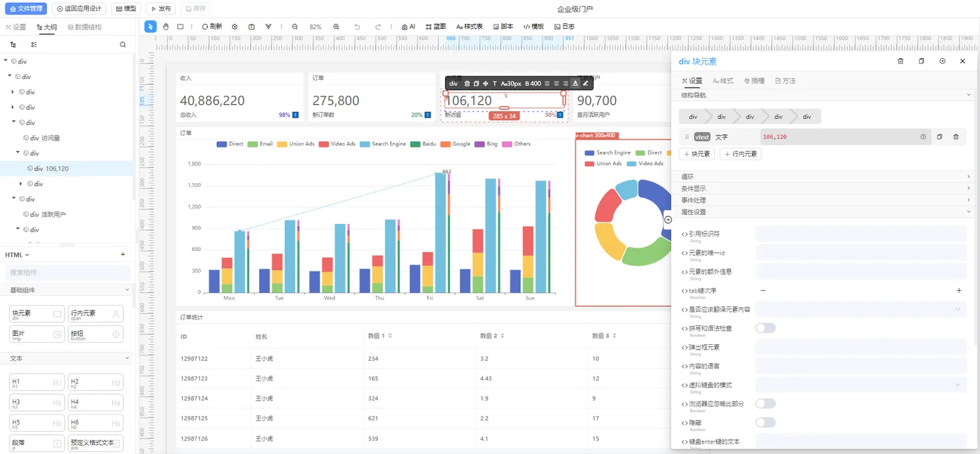The image size is (980, 454).
Task: Zoom out the canvas
Action: [295, 27]
